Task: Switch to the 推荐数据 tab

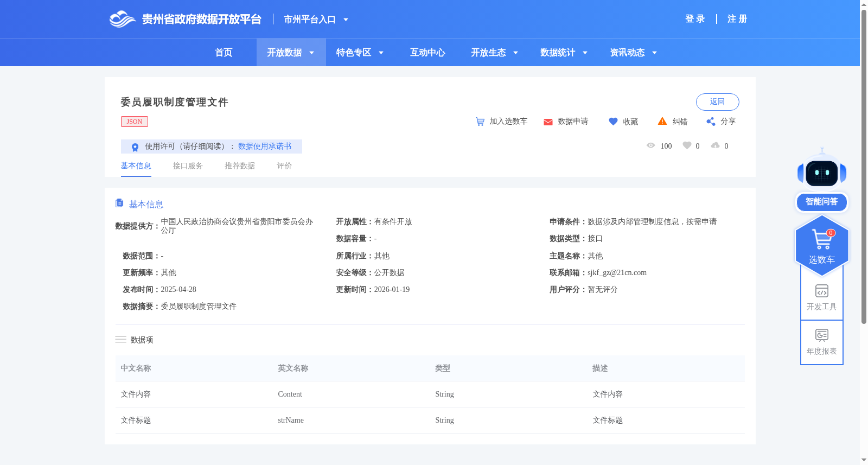Action: tap(240, 166)
